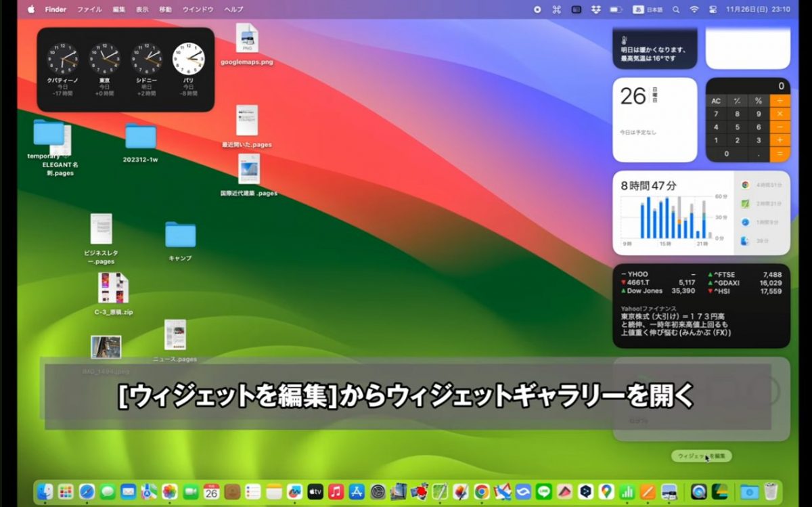Check battery status in menu bar
812x507 pixels.
coord(616,9)
